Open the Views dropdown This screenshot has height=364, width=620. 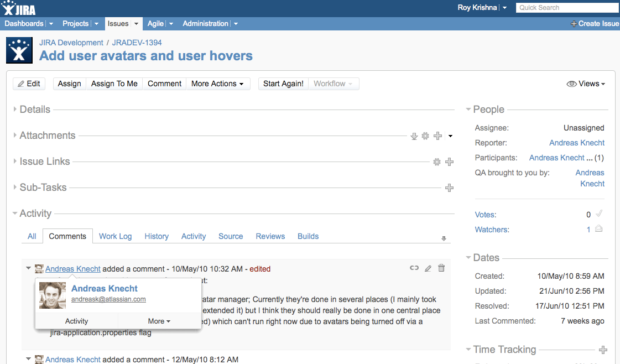tap(586, 84)
